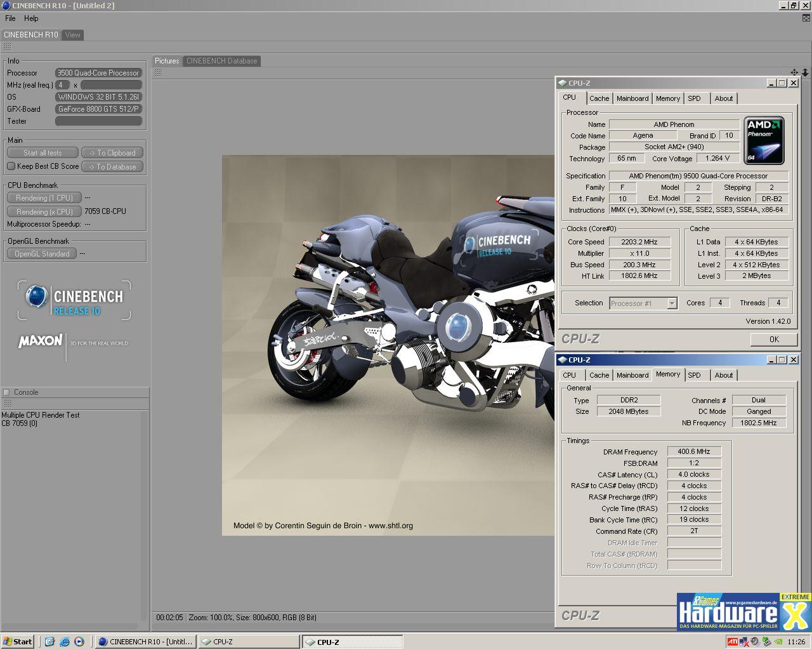Screen dimensions: 812x650
Task: Open Mainboard tab in lower CPU-Z window
Action: 632,375
